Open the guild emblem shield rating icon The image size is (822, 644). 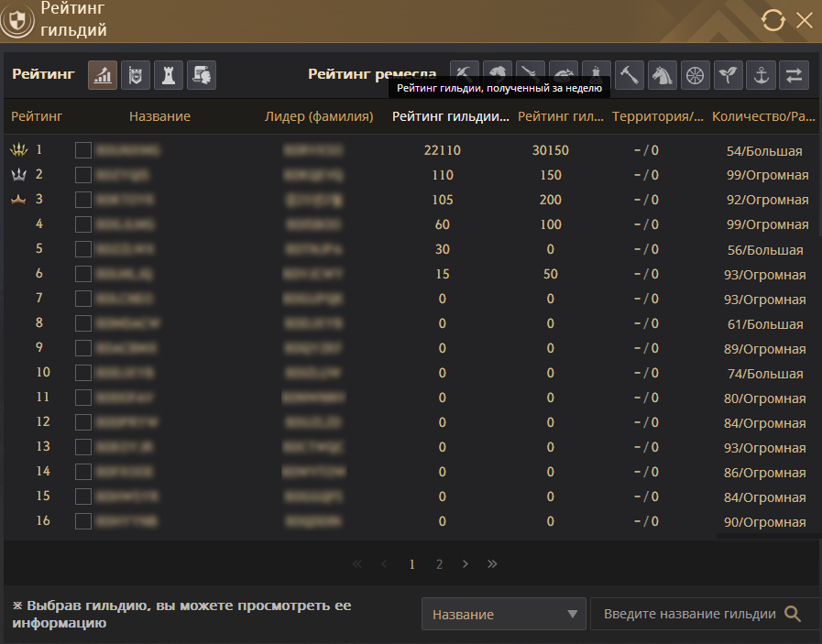[x=136, y=75]
